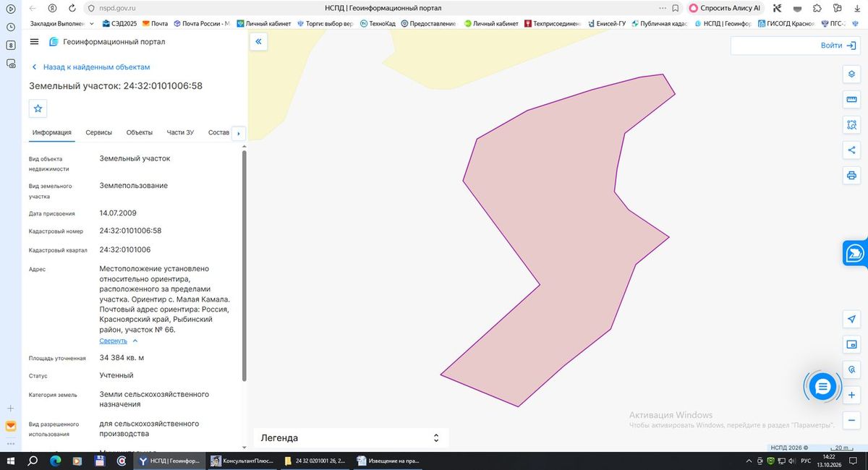Show more tabs with right arrow
The width and height of the screenshot is (868, 470).
coord(239,133)
